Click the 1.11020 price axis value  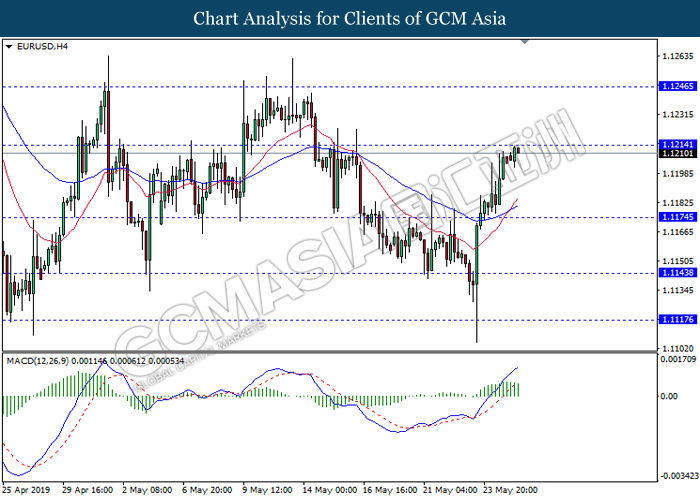678,349
